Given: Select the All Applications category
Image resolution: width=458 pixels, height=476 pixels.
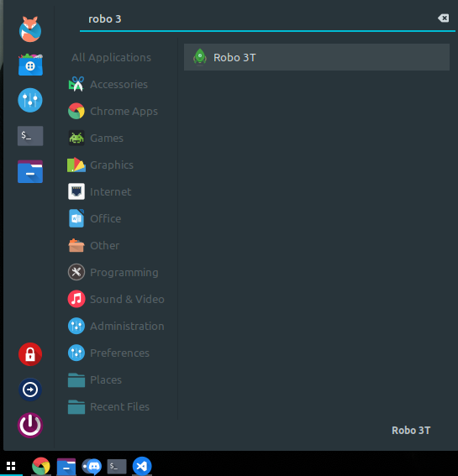Looking at the screenshot, I should 111,57.
